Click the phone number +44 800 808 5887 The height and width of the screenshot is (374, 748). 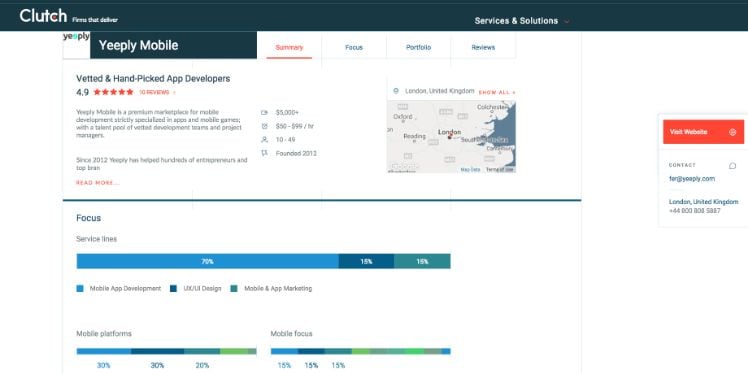tap(695, 211)
